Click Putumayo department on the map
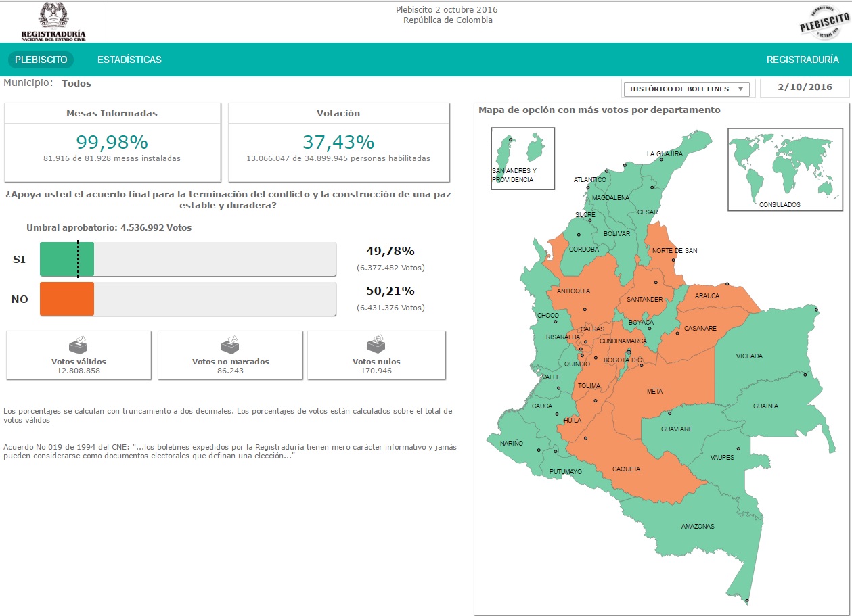852x616 pixels. 565,472
